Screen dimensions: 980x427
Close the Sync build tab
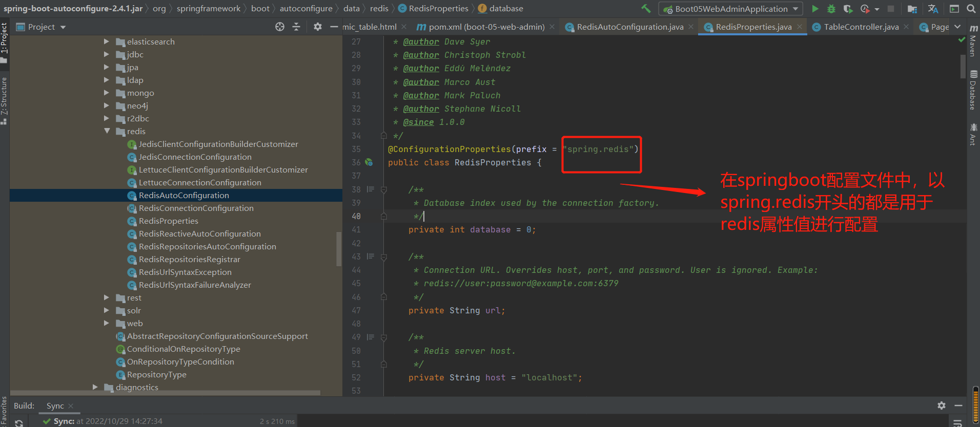pyautogui.click(x=71, y=406)
